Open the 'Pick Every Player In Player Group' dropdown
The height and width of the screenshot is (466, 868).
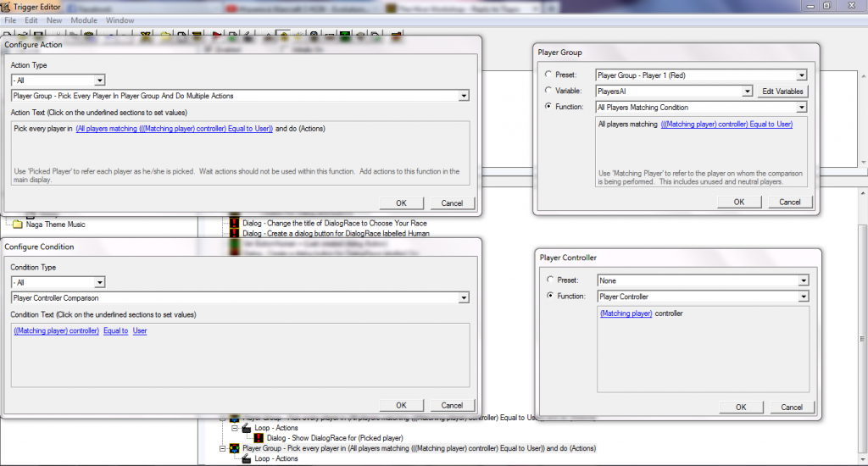click(x=464, y=96)
